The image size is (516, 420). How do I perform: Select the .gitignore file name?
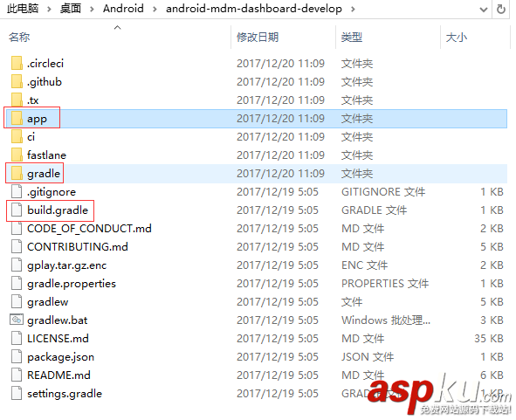click(52, 192)
